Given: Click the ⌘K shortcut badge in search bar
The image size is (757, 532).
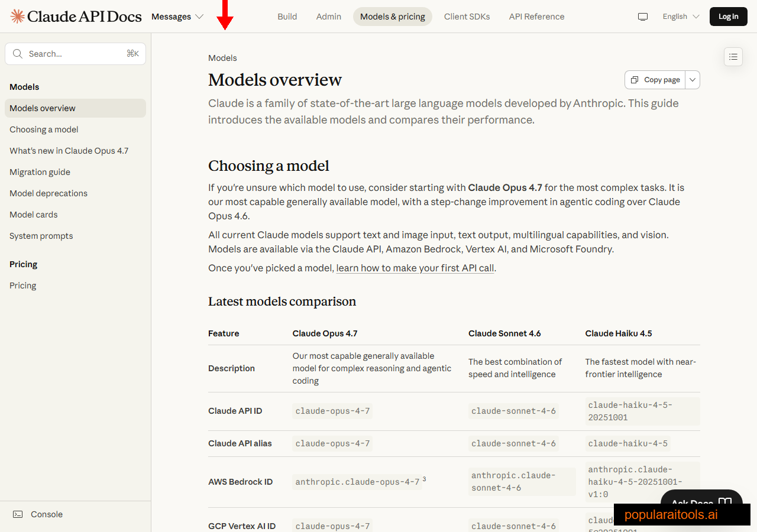Looking at the screenshot, I should [132, 53].
